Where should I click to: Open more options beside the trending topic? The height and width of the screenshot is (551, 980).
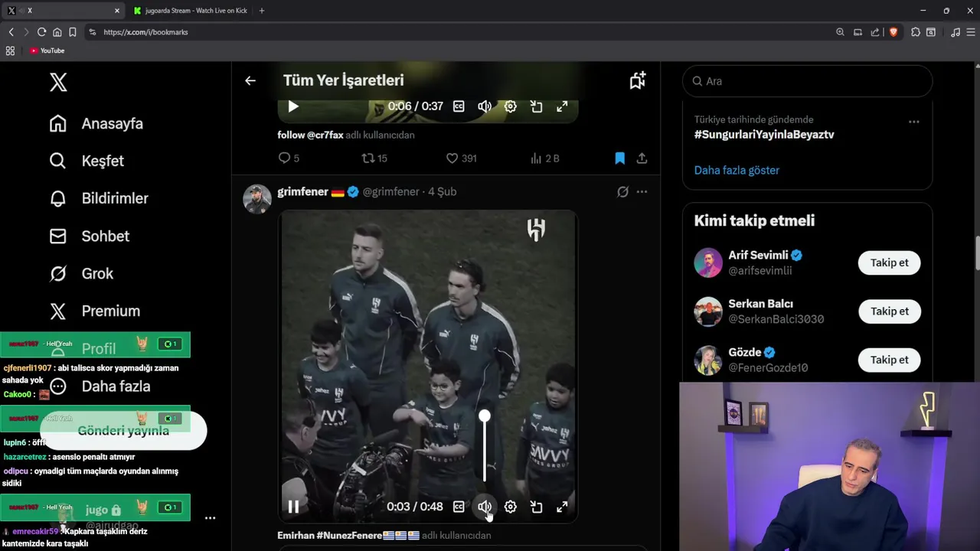[x=913, y=122]
